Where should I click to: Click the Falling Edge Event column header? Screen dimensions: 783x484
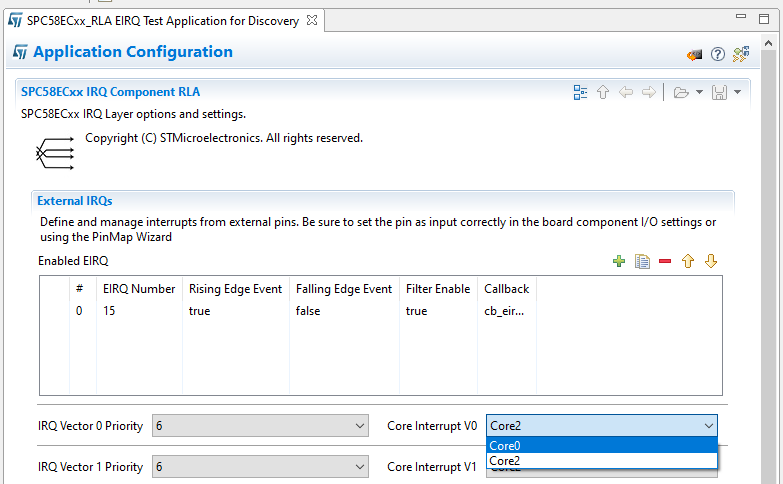coord(344,289)
